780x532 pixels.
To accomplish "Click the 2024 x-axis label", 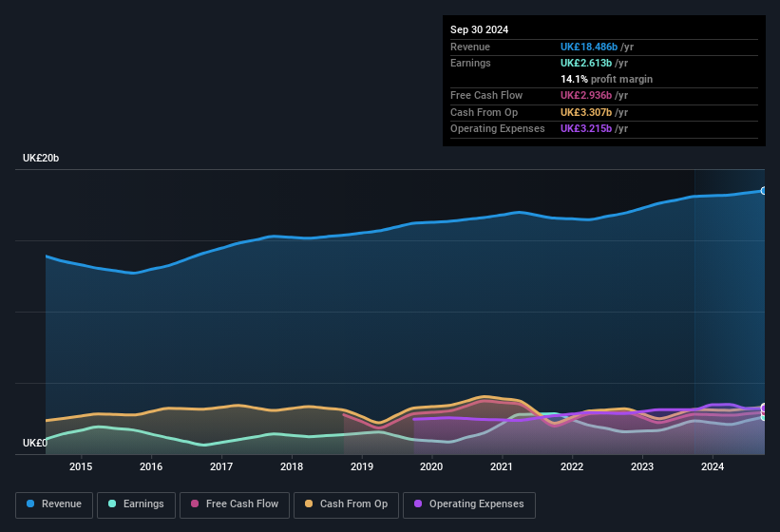I will (713, 466).
